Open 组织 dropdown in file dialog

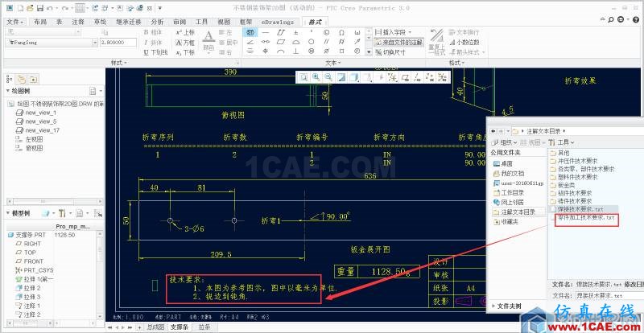[504, 142]
